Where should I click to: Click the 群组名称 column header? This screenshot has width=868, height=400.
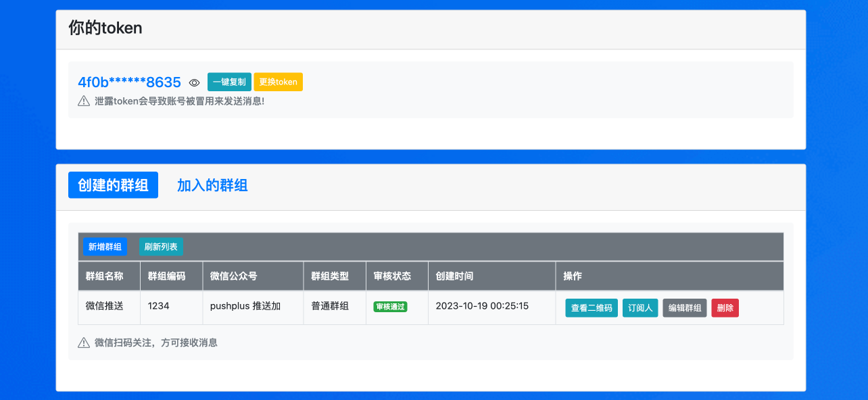105,276
